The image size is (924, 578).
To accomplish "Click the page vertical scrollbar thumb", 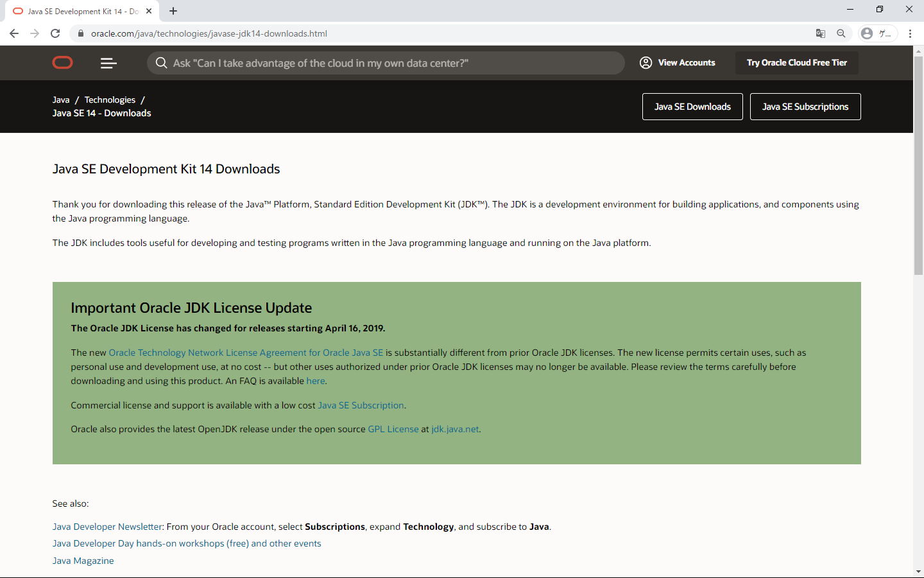I will point(918,166).
